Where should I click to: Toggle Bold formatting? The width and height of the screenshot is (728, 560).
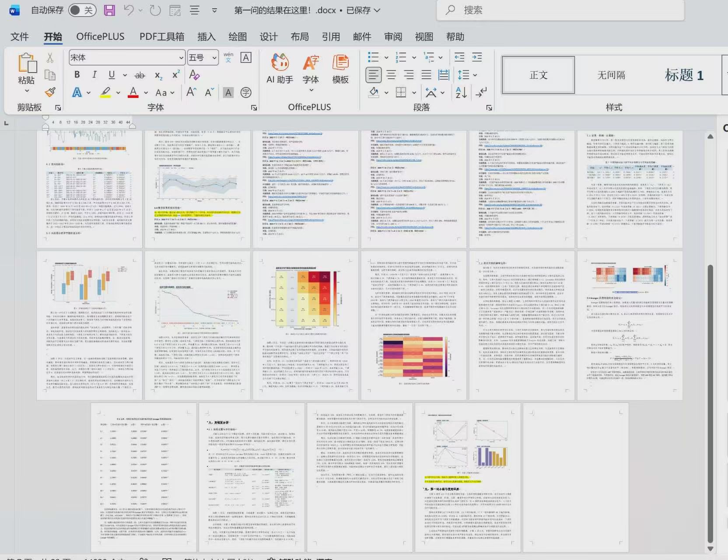click(77, 75)
